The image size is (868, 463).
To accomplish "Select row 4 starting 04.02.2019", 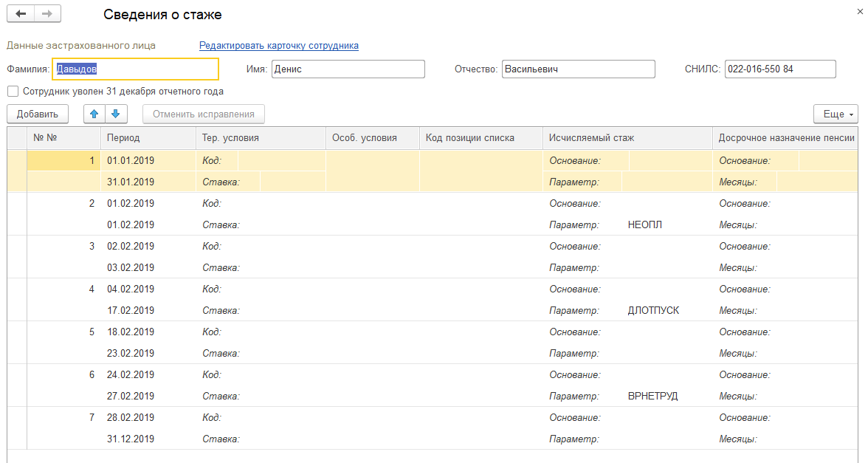I will pyautogui.click(x=131, y=289).
